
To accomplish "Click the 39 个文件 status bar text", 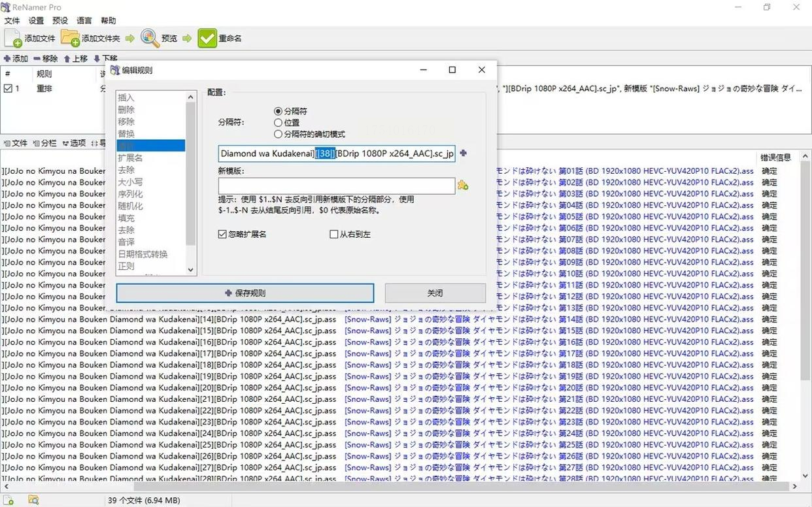I will [x=143, y=500].
